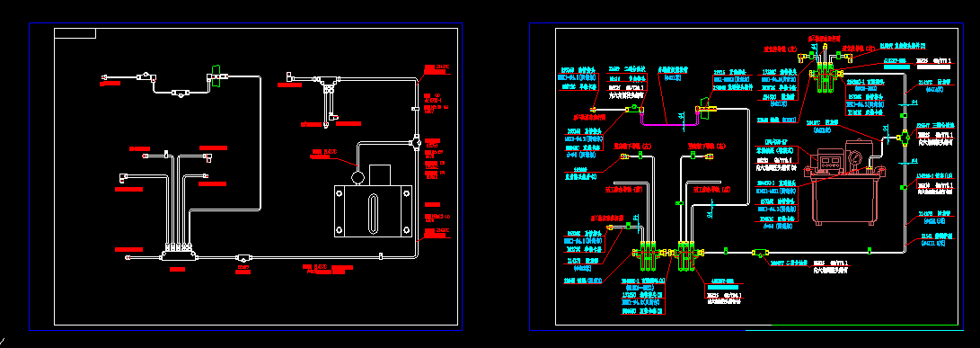980x348 pixels.
Task: Select the oil reservoir tank in left drawing
Action: point(373,211)
